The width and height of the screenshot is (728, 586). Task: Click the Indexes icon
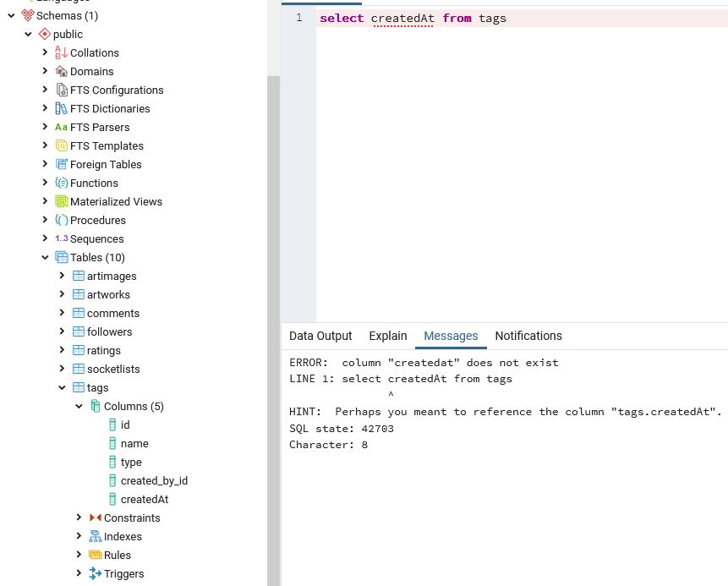tap(96, 536)
